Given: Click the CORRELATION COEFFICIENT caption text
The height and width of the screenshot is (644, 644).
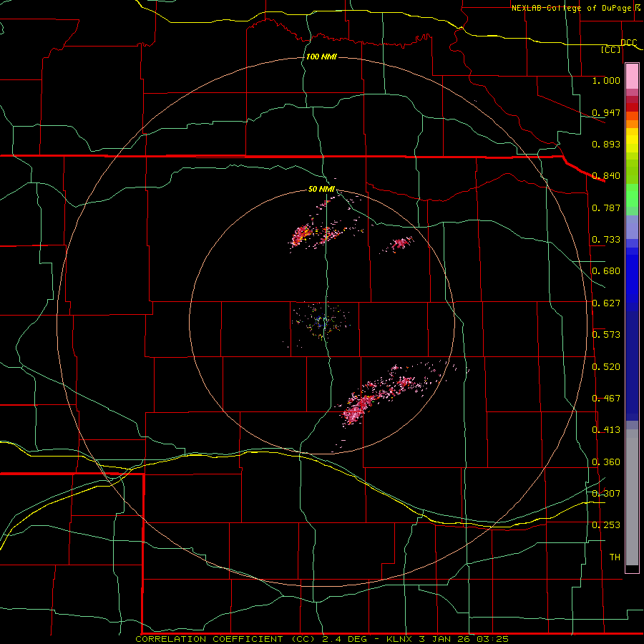Looking at the screenshot, I should click(209, 639).
